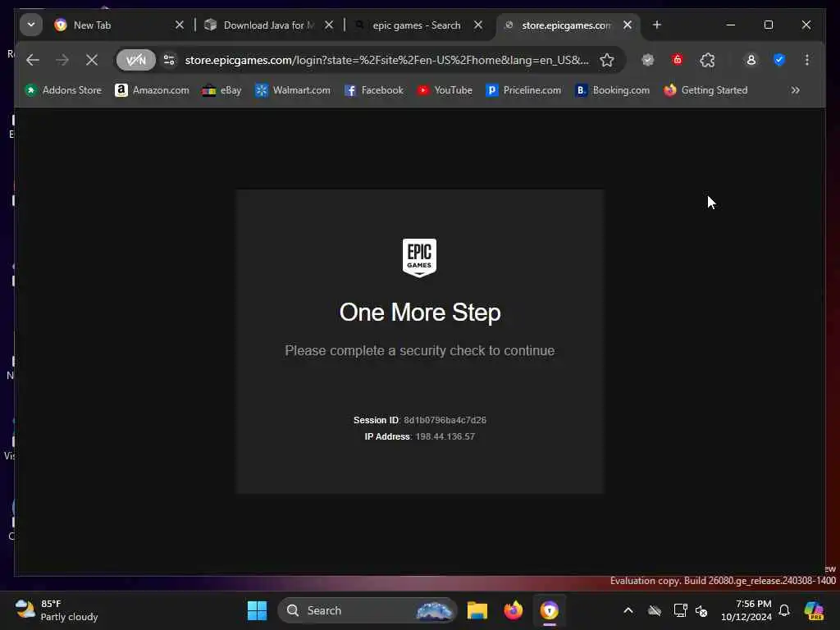Viewport: 840px width, 630px height.
Task: Click the Session ID value
Action: 445,420
